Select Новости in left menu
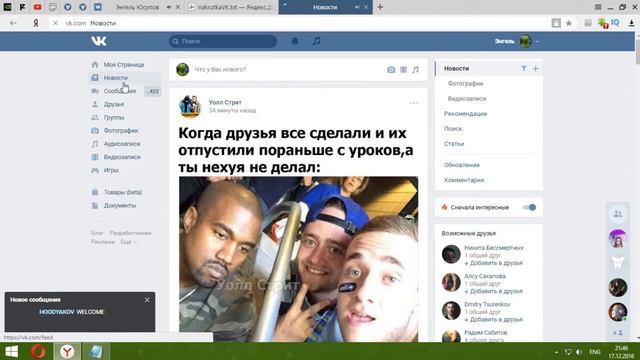Screen dimensions: 640x360 click(116, 78)
